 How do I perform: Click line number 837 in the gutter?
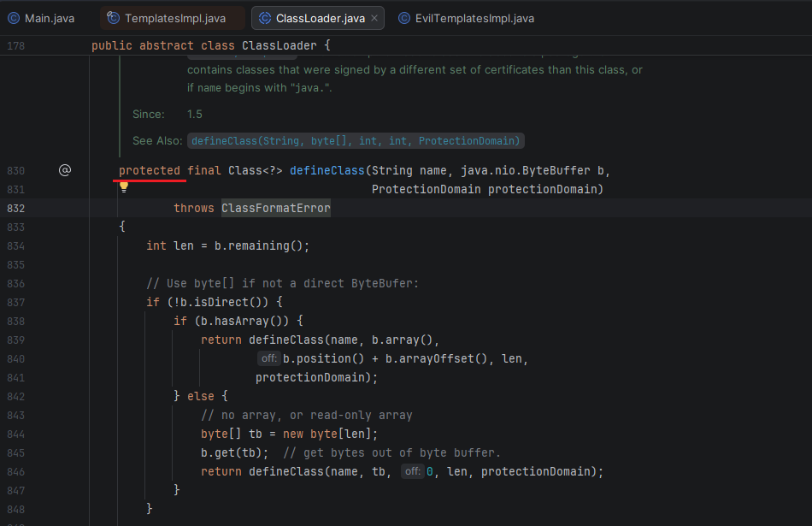(15, 302)
